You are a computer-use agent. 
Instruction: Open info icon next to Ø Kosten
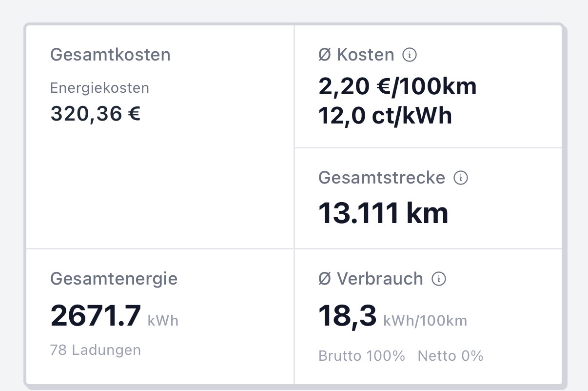click(x=410, y=55)
